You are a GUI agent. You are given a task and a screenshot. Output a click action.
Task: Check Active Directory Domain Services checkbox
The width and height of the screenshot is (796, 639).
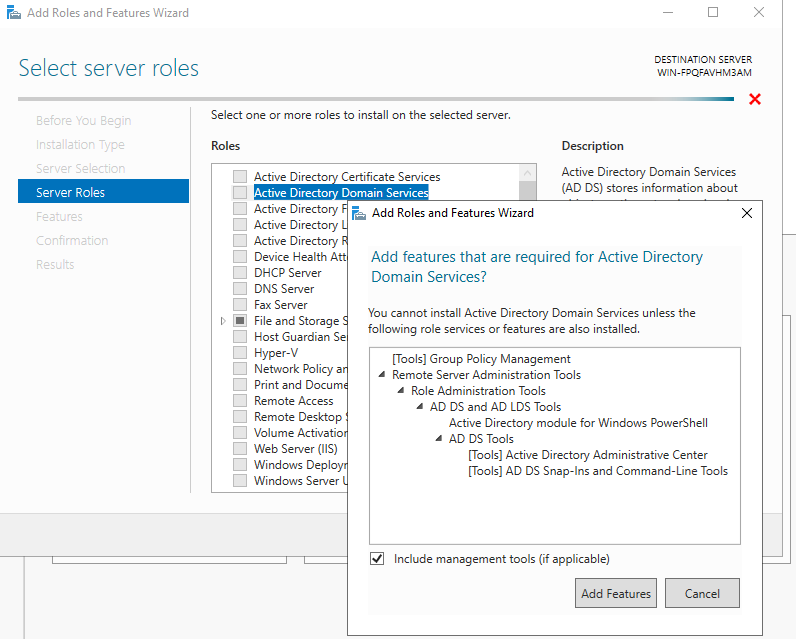[x=240, y=193]
